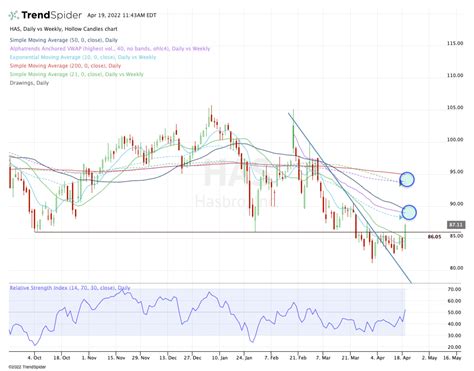Click the 105.00 price axis label
Viewport: 474px width, 371px height.
click(x=455, y=108)
